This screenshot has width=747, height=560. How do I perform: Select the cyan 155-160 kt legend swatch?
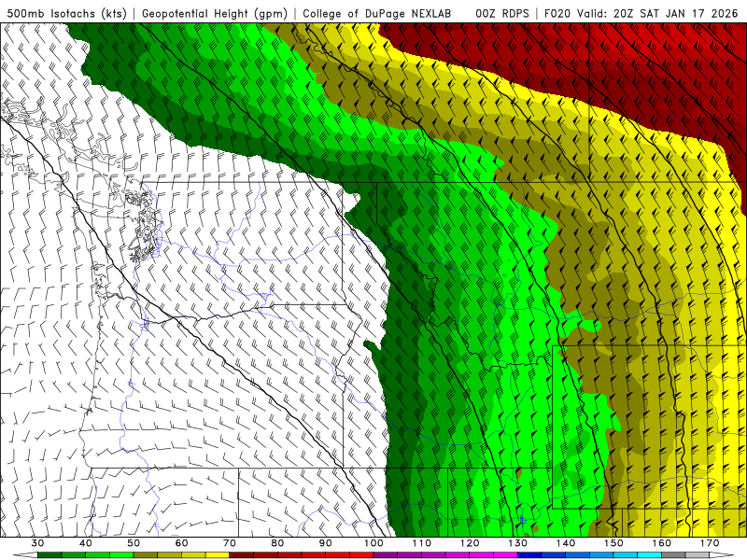click(x=649, y=555)
